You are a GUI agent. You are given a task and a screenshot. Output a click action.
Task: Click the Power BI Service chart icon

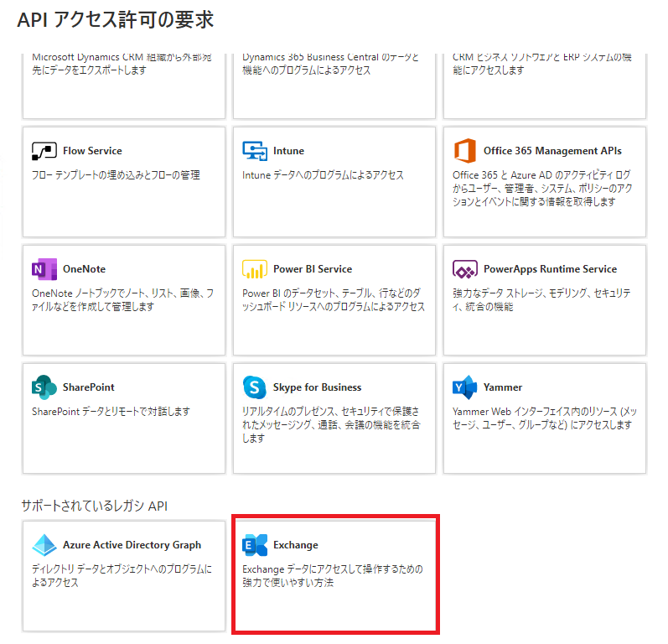[x=255, y=269]
